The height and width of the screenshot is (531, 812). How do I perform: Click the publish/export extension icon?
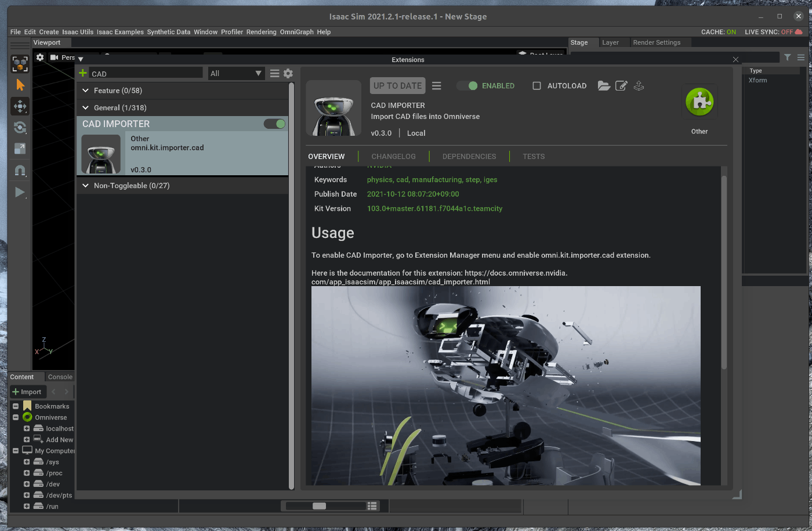(x=639, y=86)
